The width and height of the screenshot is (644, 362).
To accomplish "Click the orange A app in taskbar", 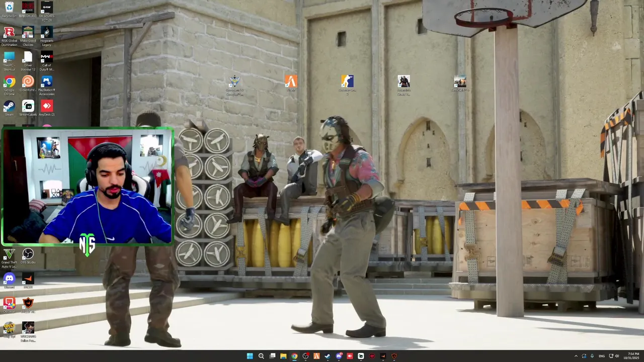I will pyautogui.click(x=316, y=356).
